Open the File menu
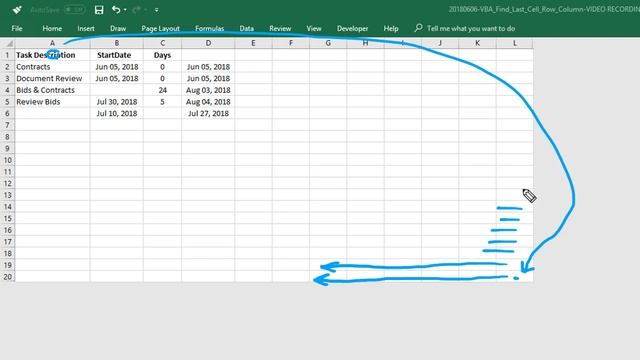The width and height of the screenshot is (640, 360). 17,28
